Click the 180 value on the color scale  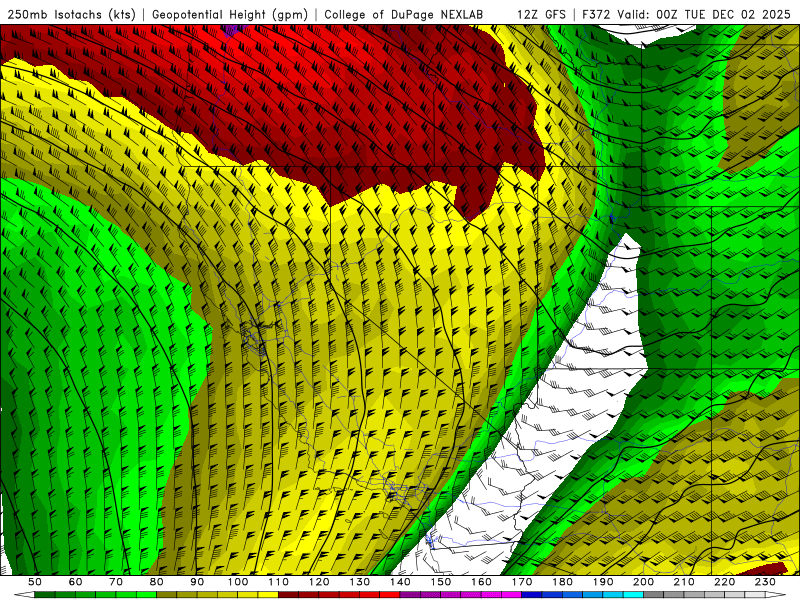(x=563, y=582)
